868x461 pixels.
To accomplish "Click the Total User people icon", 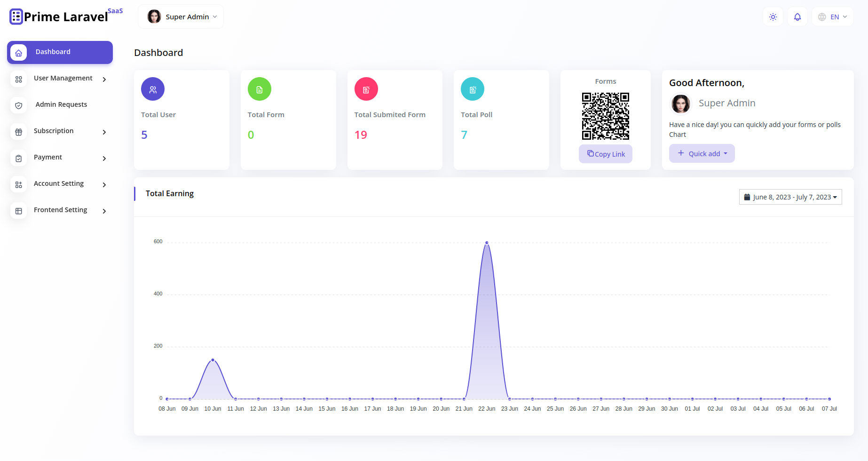I will pos(153,89).
